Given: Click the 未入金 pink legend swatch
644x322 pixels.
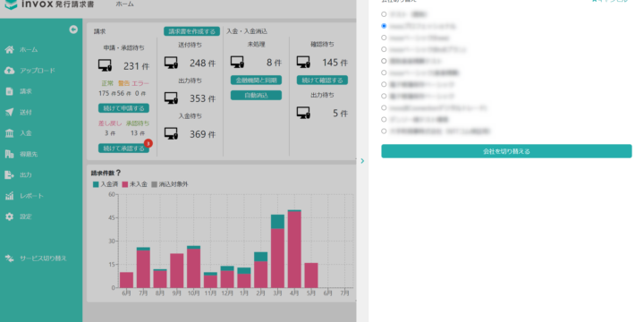Looking at the screenshot, I should click(125, 185).
